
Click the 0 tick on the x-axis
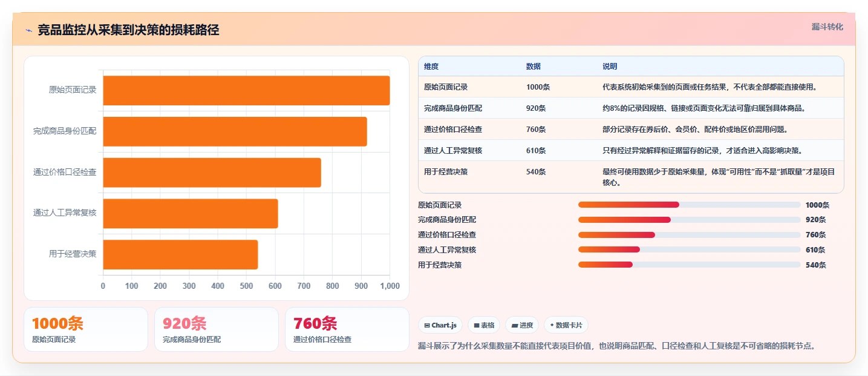pyautogui.click(x=103, y=286)
